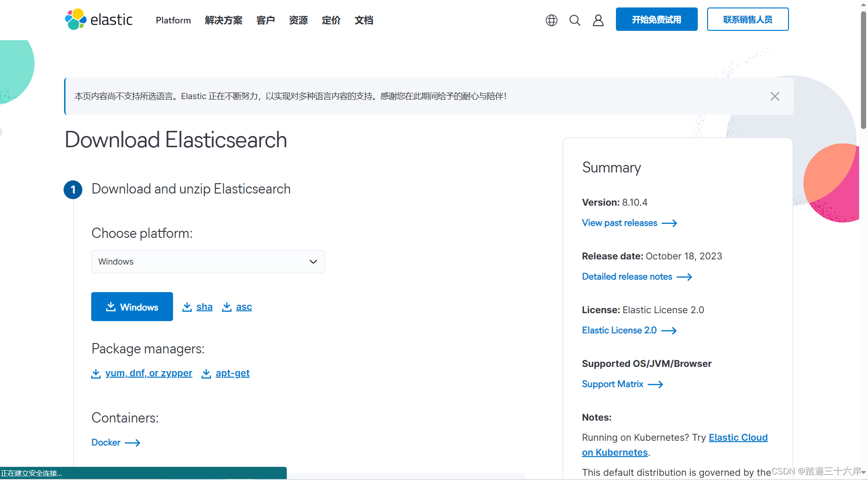Click the Download Elasticsearch heading
This screenshot has height=480, width=868.
[x=176, y=140]
